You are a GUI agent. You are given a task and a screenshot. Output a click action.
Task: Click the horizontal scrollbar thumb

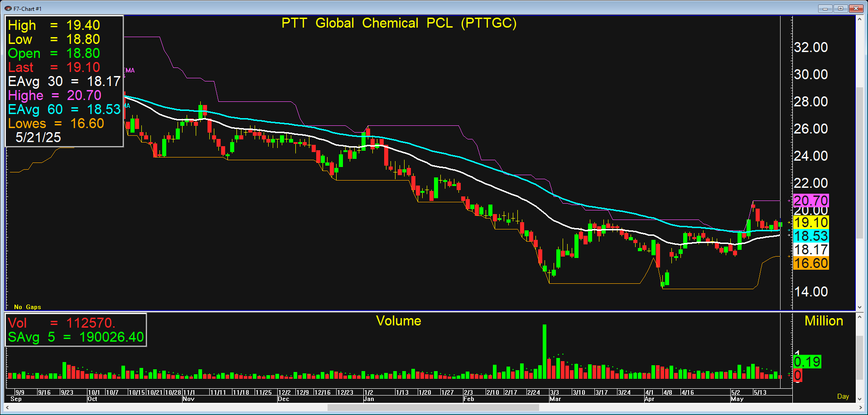coord(433,407)
